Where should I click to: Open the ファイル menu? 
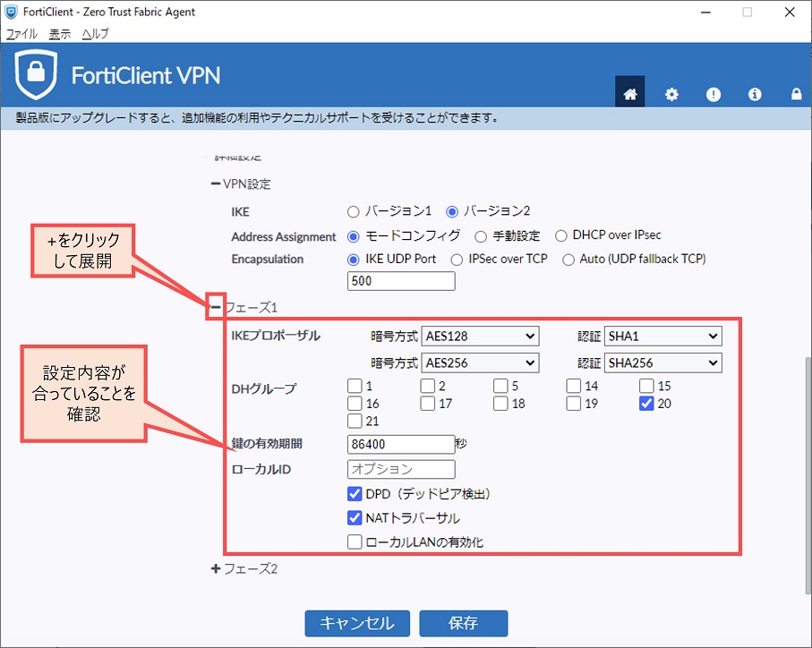coord(22,33)
